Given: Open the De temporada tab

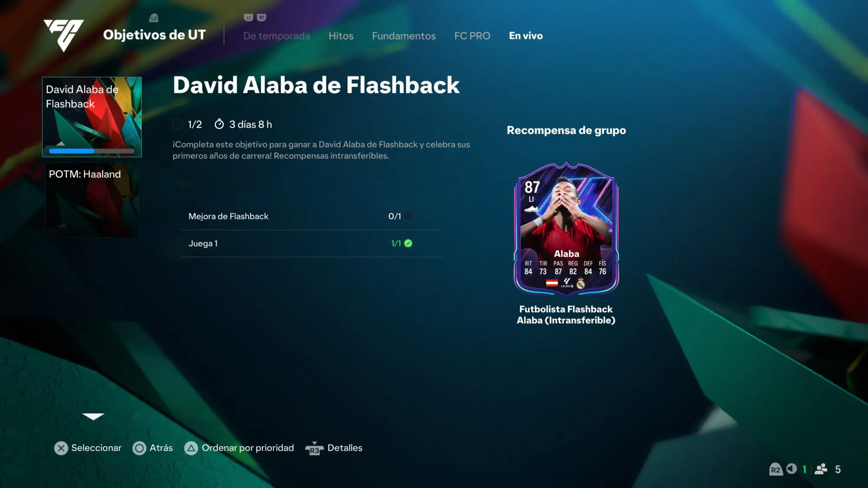Looking at the screenshot, I should [x=276, y=36].
